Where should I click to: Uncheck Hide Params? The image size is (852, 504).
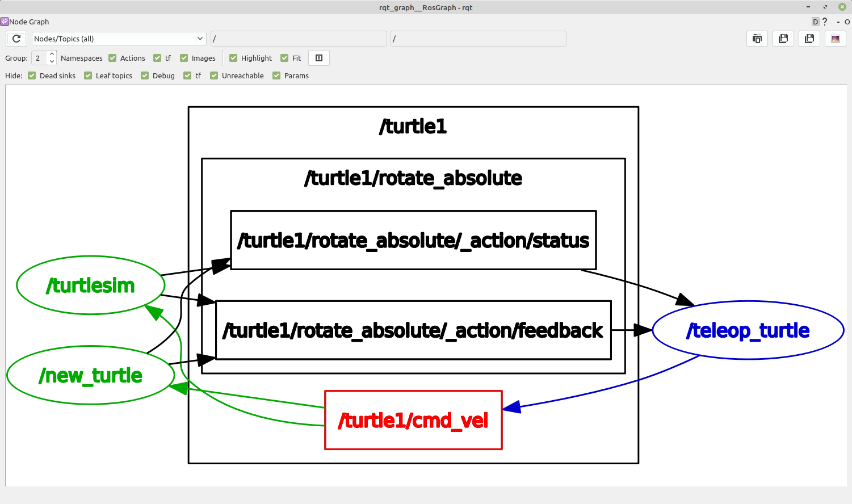point(276,75)
